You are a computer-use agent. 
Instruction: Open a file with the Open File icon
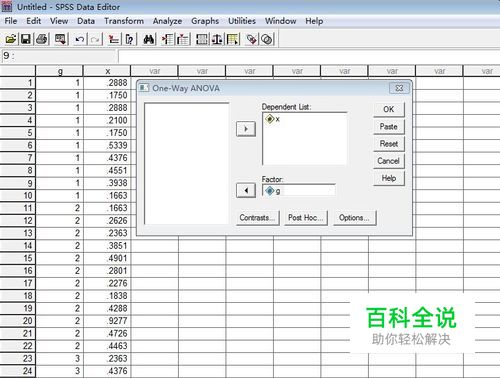[10, 39]
